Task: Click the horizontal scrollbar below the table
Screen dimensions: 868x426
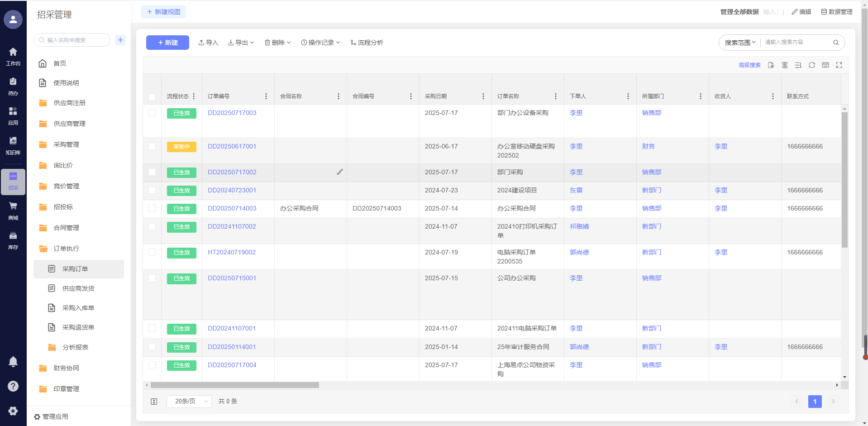Action: [234, 385]
